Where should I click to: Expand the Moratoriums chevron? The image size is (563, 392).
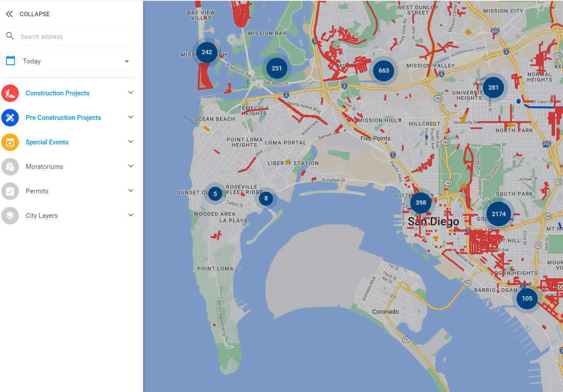coord(130,166)
